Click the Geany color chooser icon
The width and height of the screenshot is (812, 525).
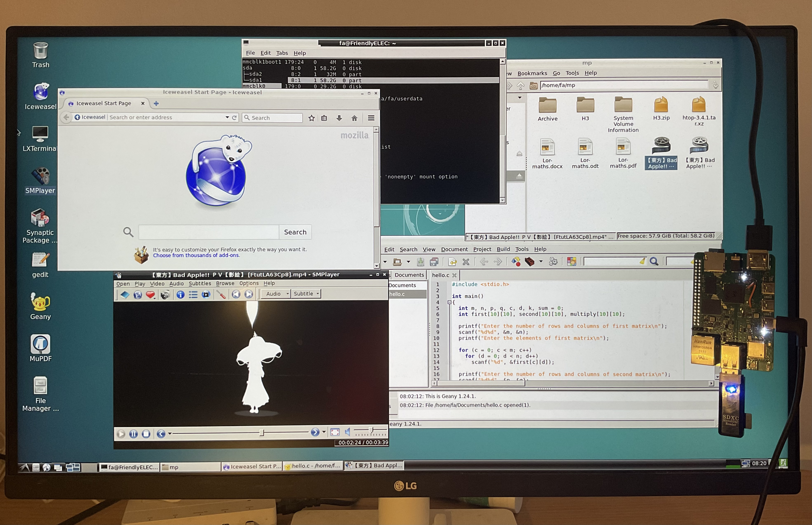[x=571, y=262]
